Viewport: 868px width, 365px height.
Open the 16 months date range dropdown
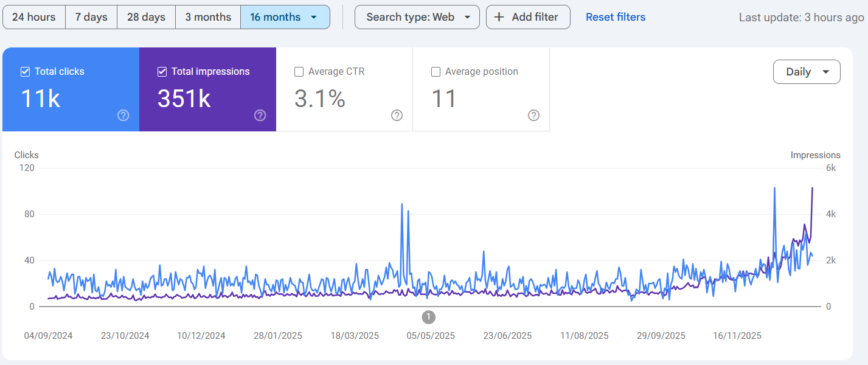285,17
